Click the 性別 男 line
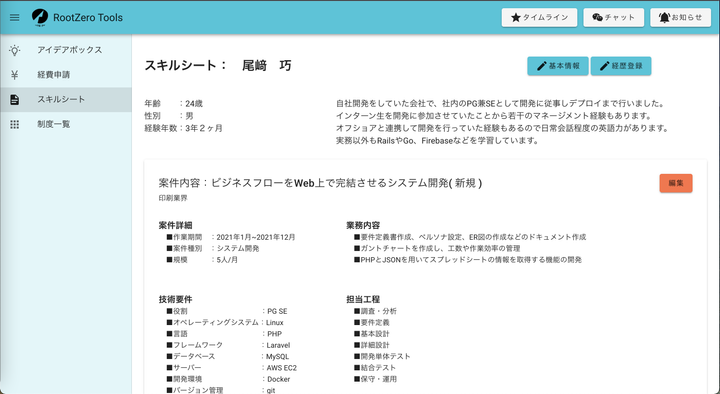Image resolution: width=720 pixels, height=394 pixels. tap(169, 116)
